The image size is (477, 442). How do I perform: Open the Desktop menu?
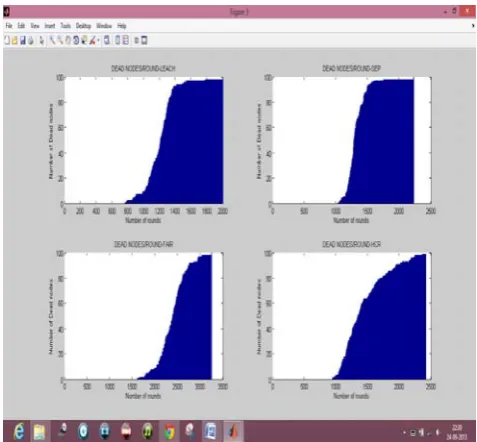pos(83,26)
